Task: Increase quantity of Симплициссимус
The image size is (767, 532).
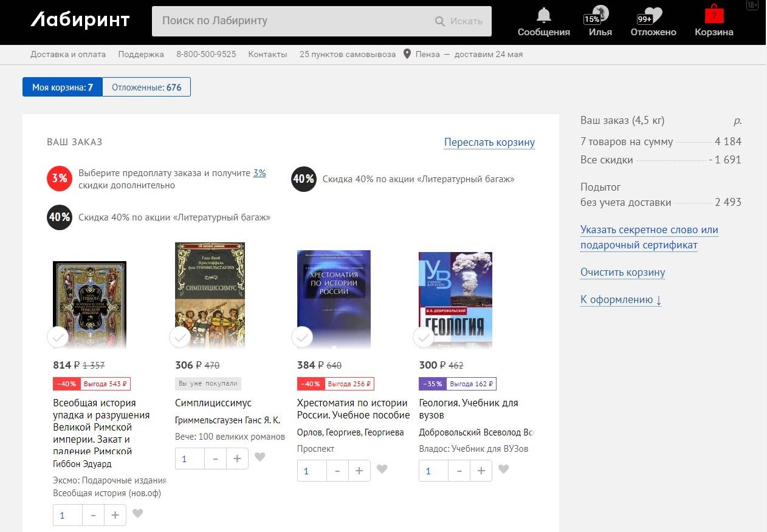Action: coord(237,459)
